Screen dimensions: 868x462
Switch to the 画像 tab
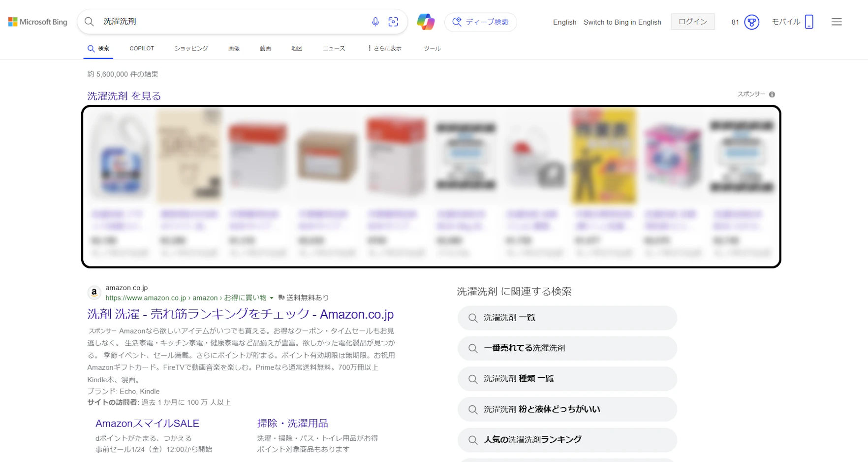pos(234,48)
